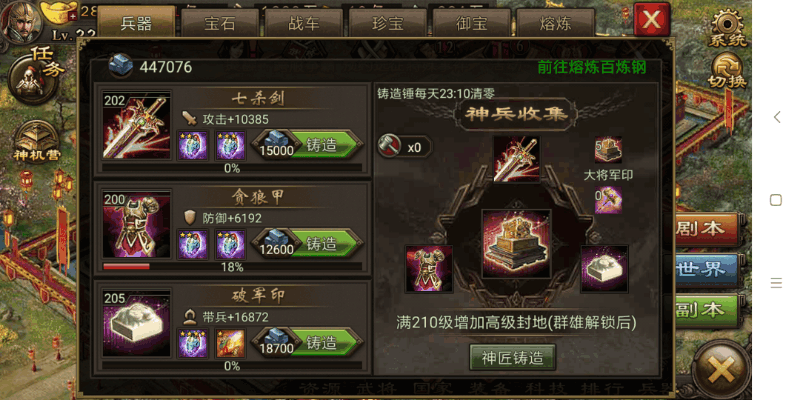800x400 pixels.
Task: Switch to the 宝石 tab
Action: (220, 23)
